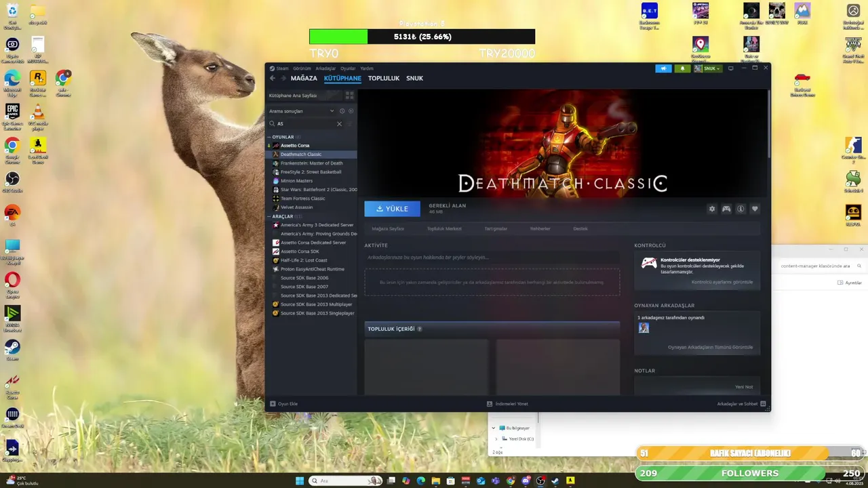
Task: Collapse the OYUNLAR category
Action: click(x=269, y=137)
